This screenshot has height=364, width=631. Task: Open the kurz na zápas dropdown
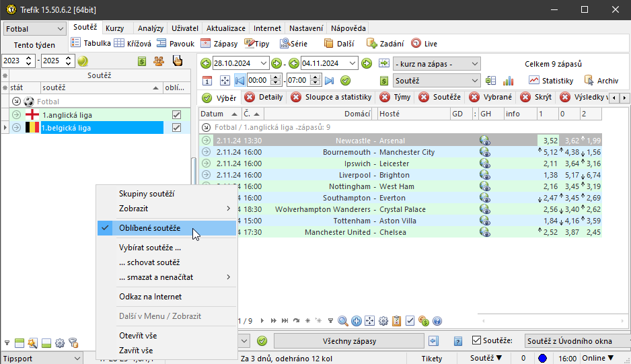click(x=437, y=64)
